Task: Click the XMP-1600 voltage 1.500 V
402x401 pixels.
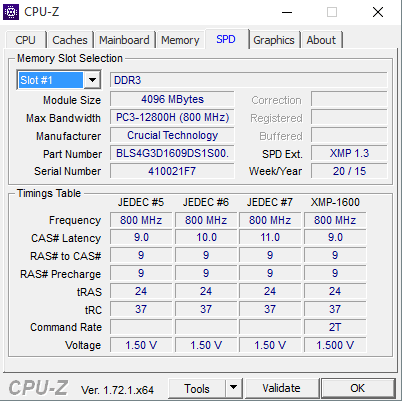Action: click(335, 345)
